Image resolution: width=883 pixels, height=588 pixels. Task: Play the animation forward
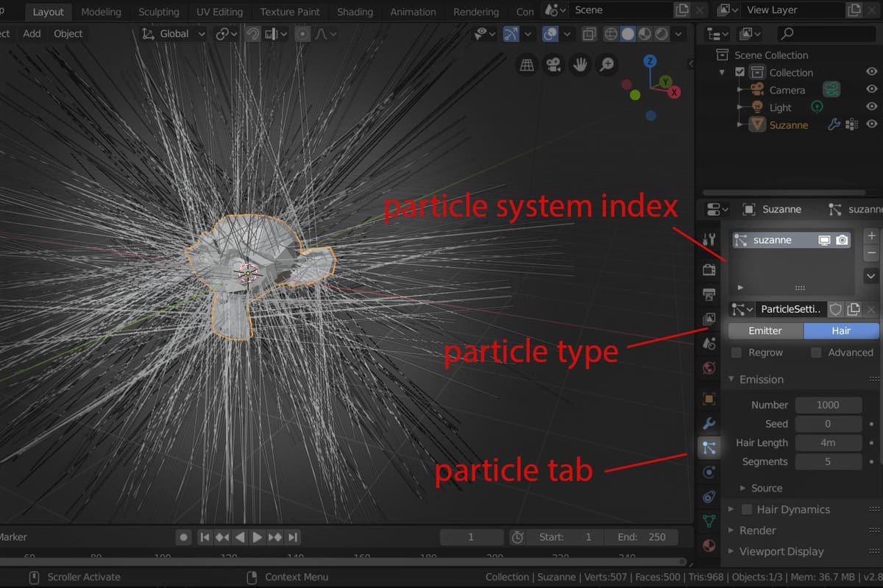258,537
